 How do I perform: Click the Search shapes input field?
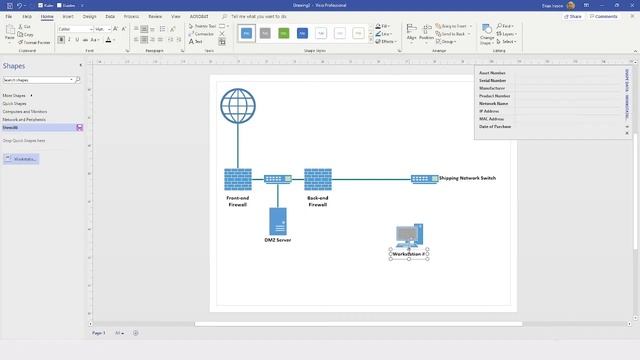[x=38, y=80]
